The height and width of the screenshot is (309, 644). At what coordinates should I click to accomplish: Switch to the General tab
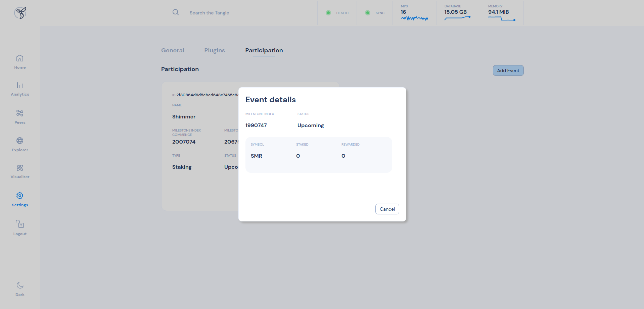point(173,50)
